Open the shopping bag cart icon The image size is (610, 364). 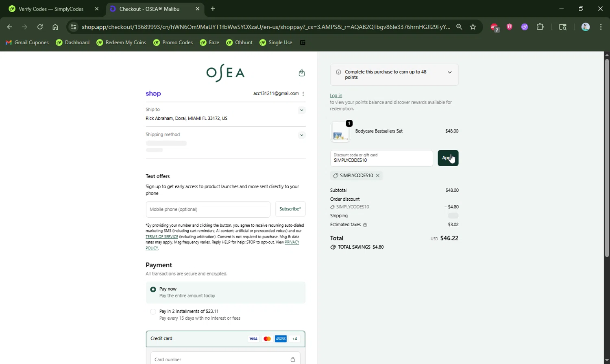point(301,73)
